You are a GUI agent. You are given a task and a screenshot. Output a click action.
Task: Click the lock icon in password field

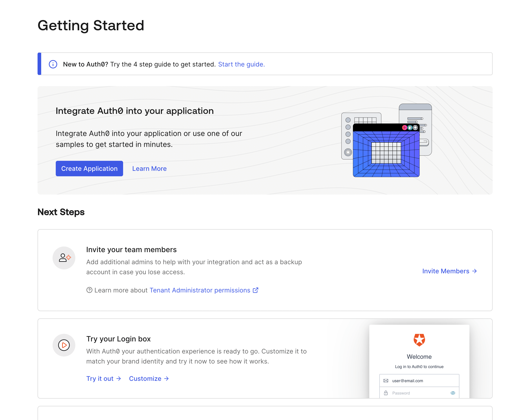click(386, 393)
